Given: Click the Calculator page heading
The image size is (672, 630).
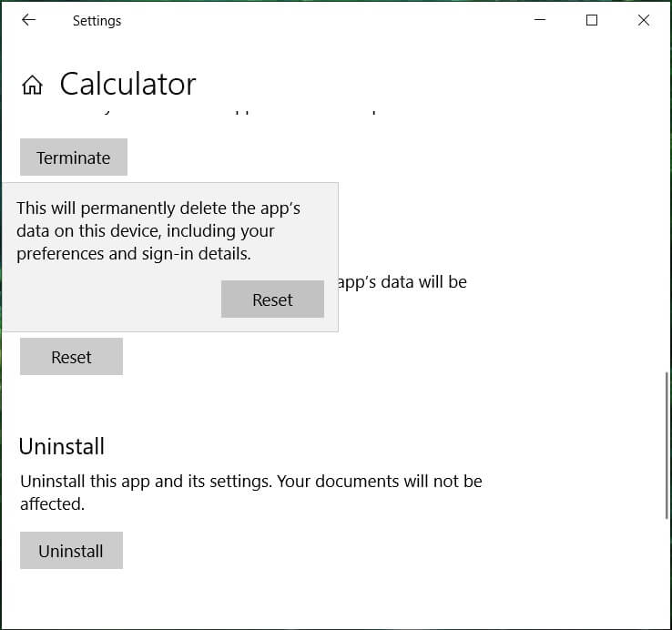Looking at the screenshot, I should pyautogui.click(x=127, y=85).
